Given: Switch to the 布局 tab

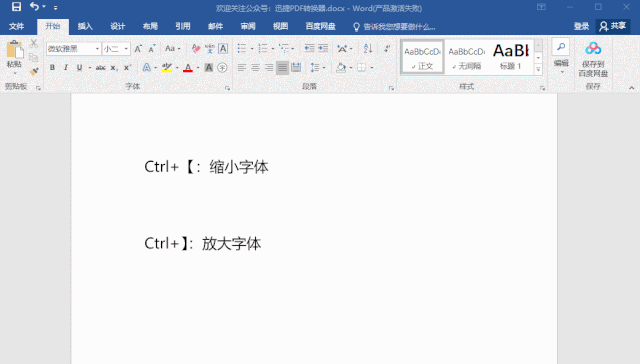Looking at the screenshot, I should pos(150,27).
